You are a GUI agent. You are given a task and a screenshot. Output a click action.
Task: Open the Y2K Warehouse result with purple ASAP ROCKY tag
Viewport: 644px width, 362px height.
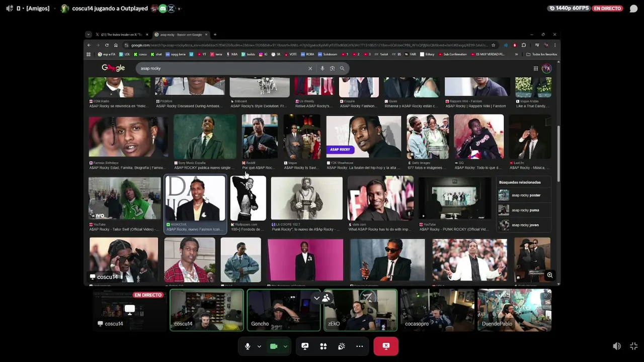pyautogui.click(x=363, y=143)
